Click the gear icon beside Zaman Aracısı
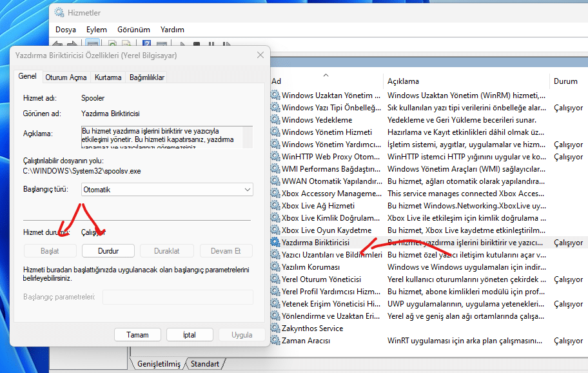The height and width of the screenshot is (373, 588). click(x=275, y=341)
